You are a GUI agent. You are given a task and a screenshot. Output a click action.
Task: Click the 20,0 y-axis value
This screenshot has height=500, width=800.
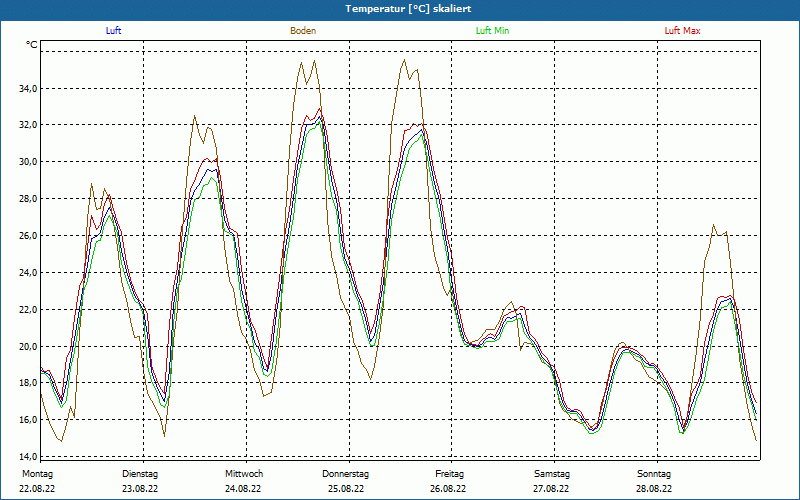point(29,346)
